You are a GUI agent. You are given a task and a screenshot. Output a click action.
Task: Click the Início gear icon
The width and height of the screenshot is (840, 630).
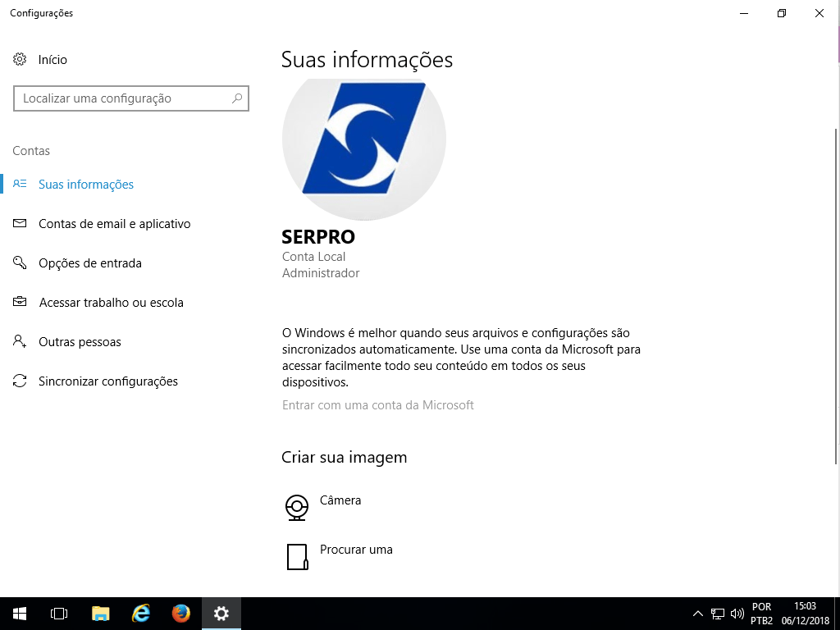click(21, 60)
